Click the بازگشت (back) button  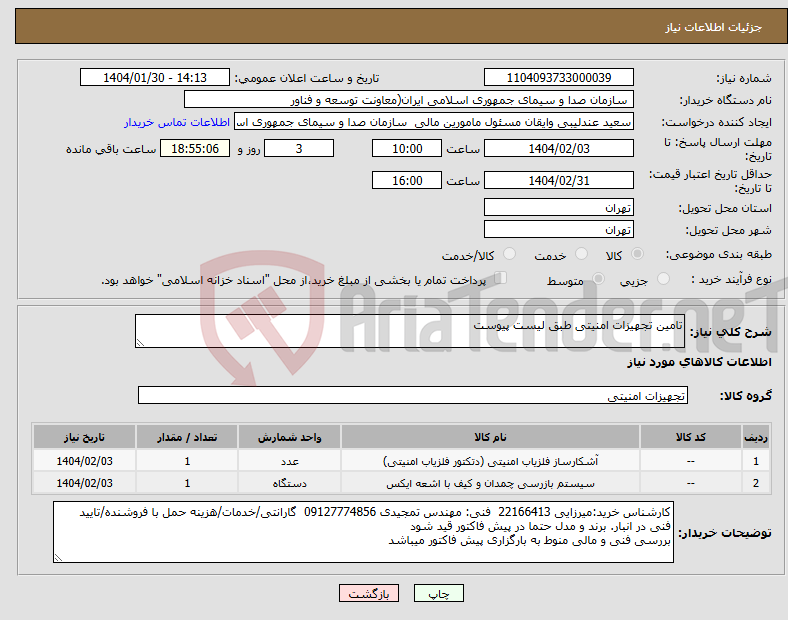(x=369, y=593)
